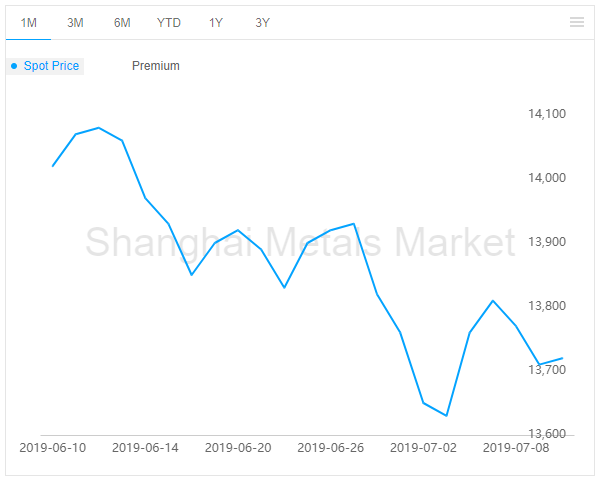Click the 2019-07-02 axis date label
The height and width of the screenshot is (482, 602).
(x=423, y=448)
